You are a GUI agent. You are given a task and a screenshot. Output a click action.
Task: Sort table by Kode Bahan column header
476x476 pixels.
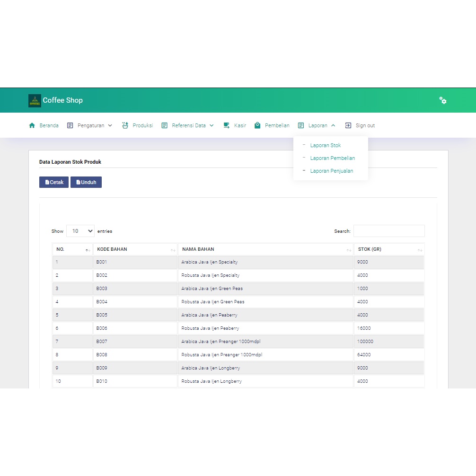coord(135,249)
